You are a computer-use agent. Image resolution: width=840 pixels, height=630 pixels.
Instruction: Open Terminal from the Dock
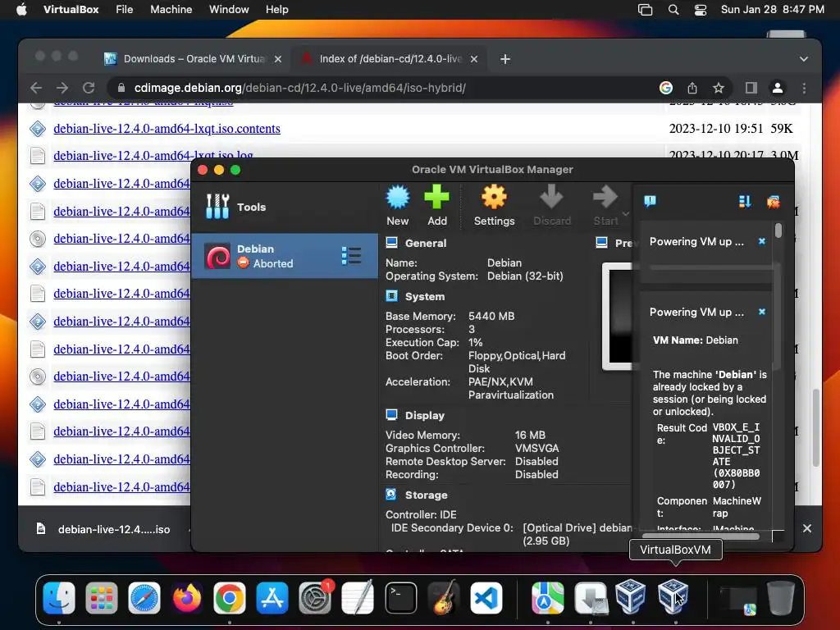click(400, 598)
